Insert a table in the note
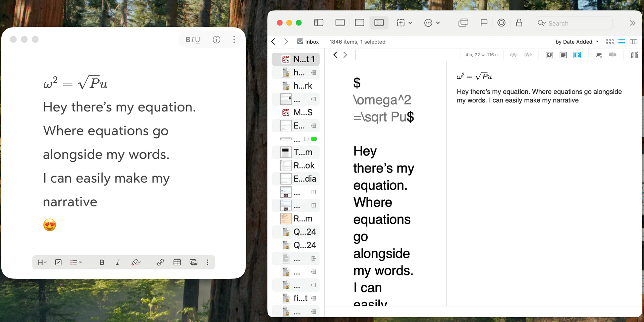Viewport: 644px width, 322px height. click(x=177, y=262)
